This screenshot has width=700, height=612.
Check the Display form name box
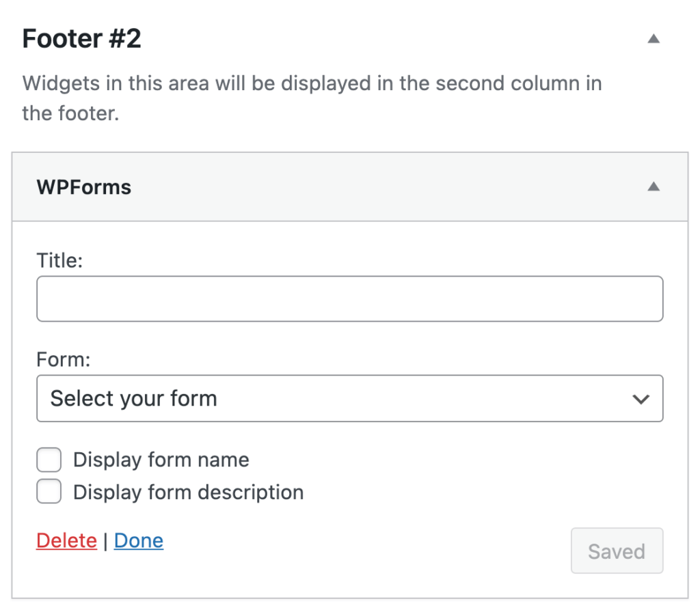point(49,459)
